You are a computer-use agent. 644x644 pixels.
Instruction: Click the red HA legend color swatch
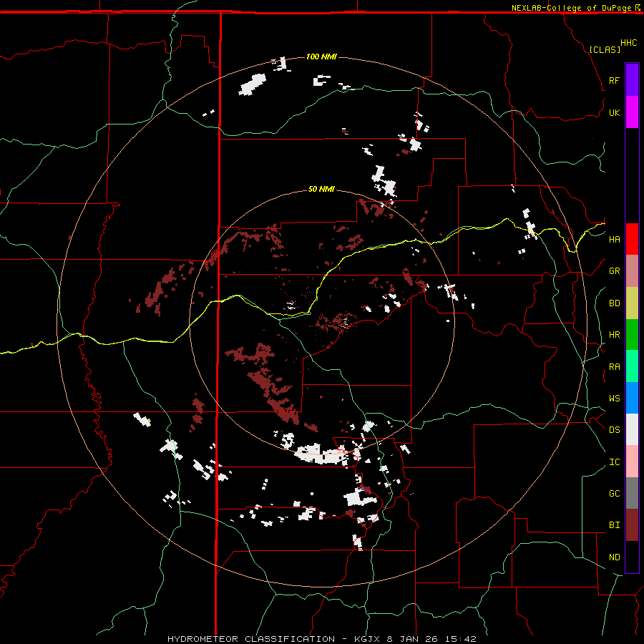[x=632, y=239]
